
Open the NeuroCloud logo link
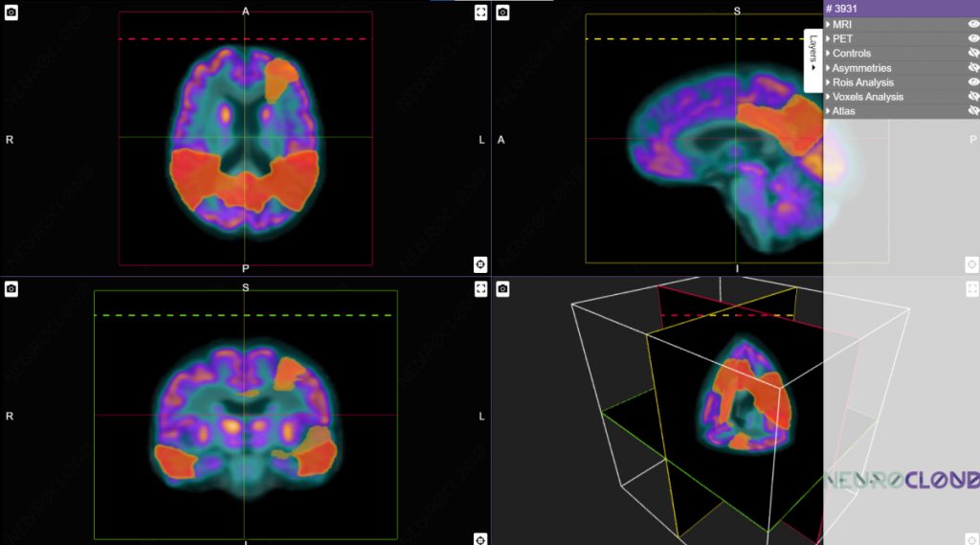click(x=902, y=480)
